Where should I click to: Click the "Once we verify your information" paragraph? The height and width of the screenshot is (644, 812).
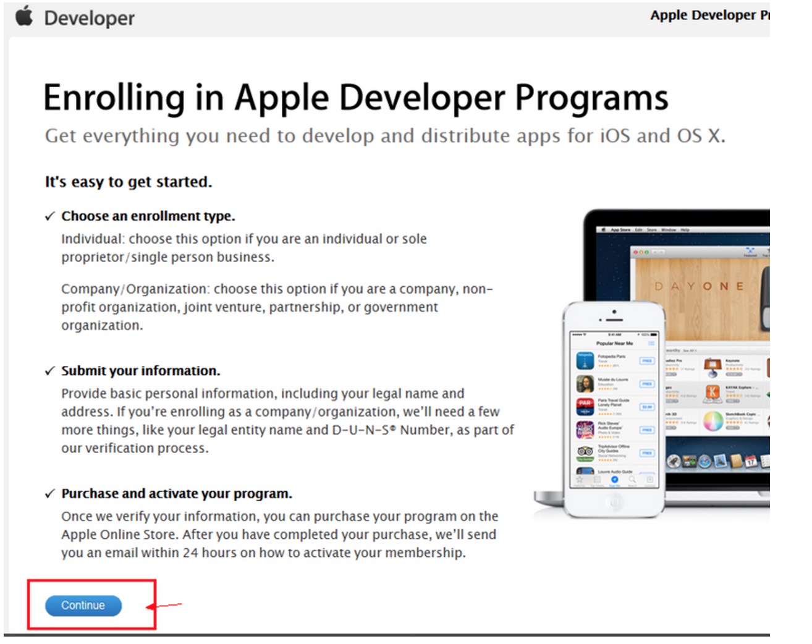[x=279, y=535]
